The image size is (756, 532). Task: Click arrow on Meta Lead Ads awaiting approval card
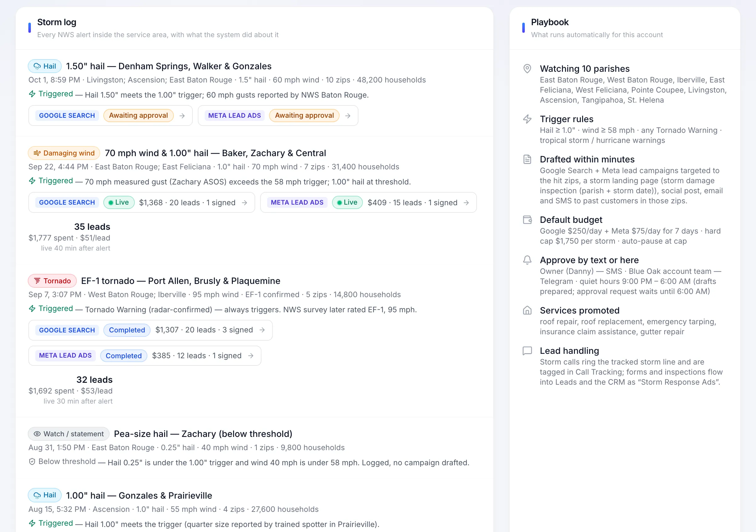(x=348, y=116)
